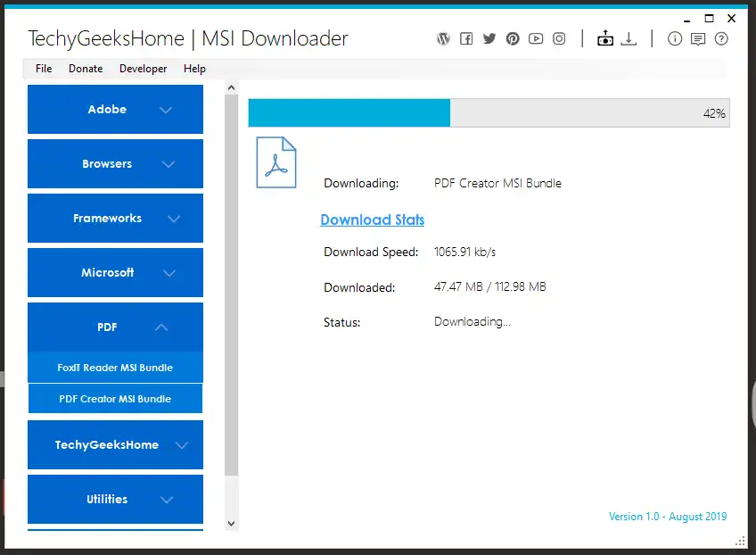Viewport: 756px width, 555px height.
Task: Click the info circle icon
Action: point(675,38)
